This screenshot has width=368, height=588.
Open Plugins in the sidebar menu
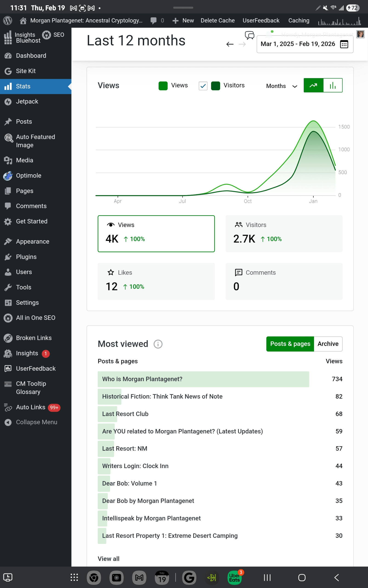[26, 257]
